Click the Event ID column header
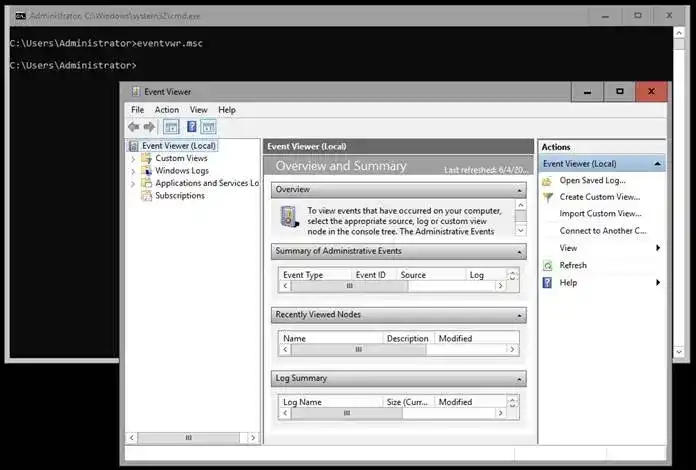 [x=374, y=275]
